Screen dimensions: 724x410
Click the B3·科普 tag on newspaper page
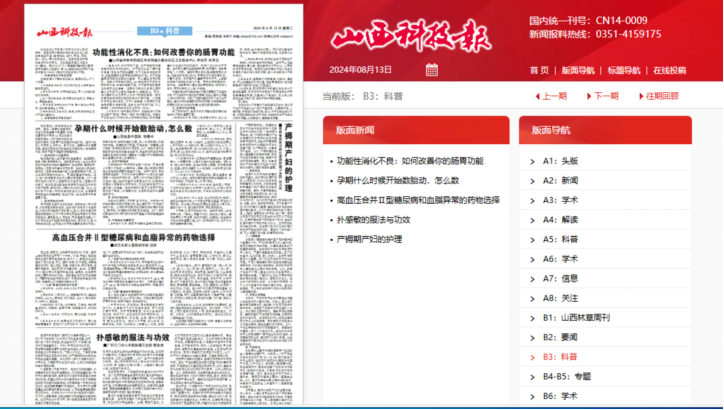pos(165,31)
